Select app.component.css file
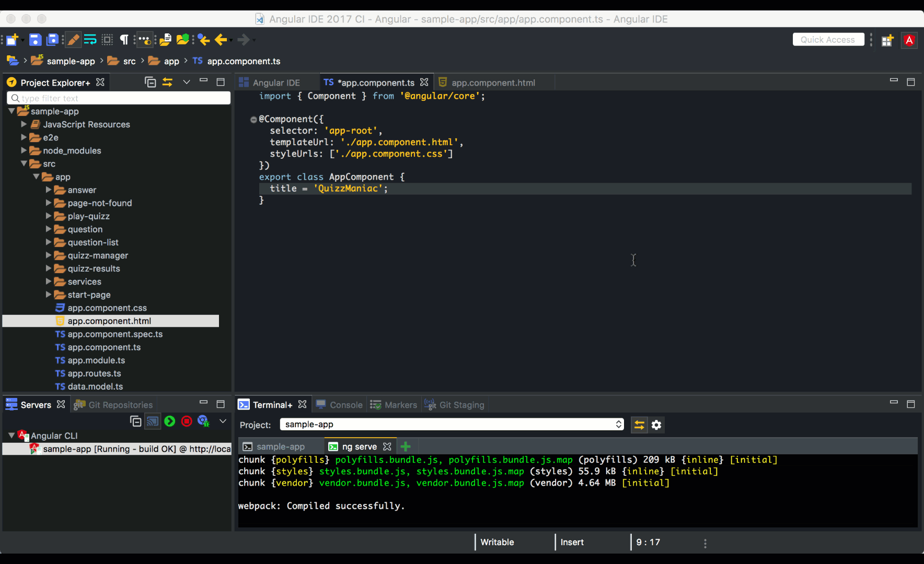The height and width of the screenshot is (564, 924). click(107, 308)
